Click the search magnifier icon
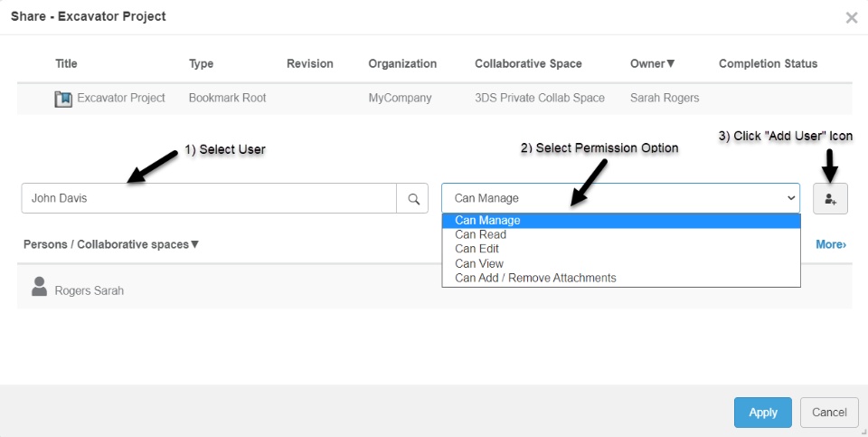The image size is (868, 437). tap(413, 198)
